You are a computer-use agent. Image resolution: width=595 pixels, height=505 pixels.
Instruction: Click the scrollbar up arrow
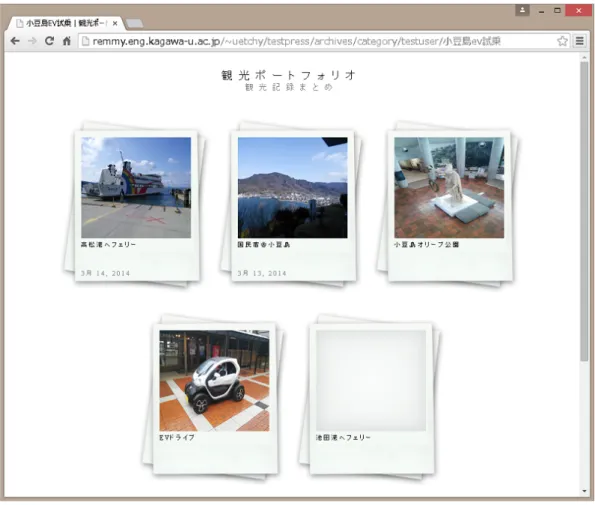click(x=584, y=57)
